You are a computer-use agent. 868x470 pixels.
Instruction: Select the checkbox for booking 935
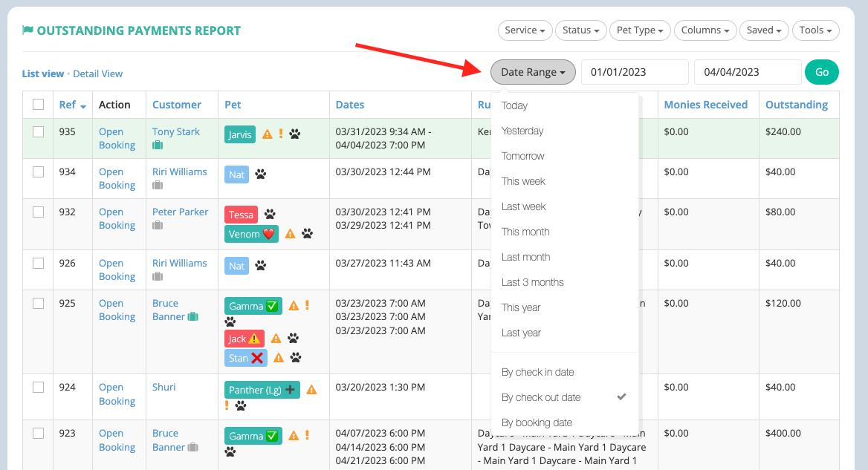pyautogui.click(x=38, y=131)
